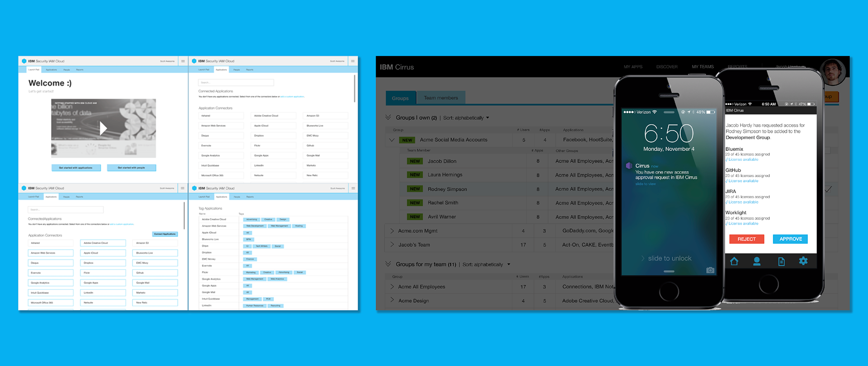Open Reports tab in the Tag Applications mockup
Image resolution: width=868 pixels, height=366 pixels.
click(250, 197)
